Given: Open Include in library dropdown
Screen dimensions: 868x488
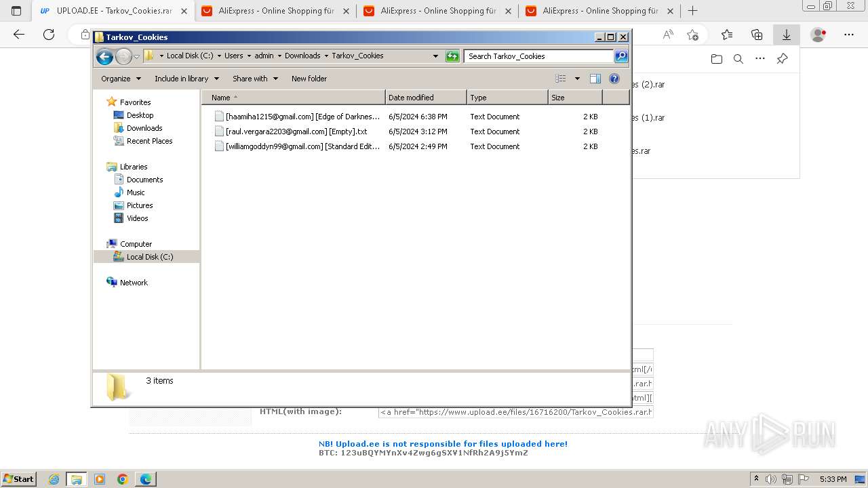Looking at the screenshot, I should click(x=186, y=79).
